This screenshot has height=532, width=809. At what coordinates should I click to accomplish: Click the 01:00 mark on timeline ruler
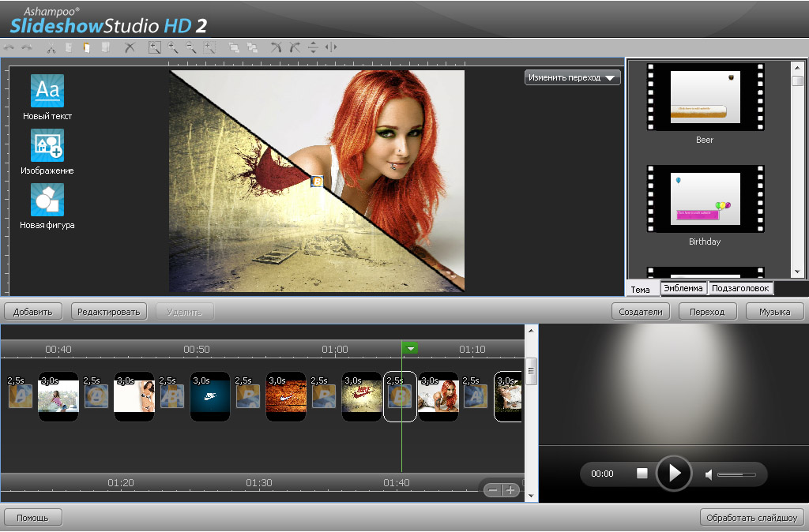(335, 350)
